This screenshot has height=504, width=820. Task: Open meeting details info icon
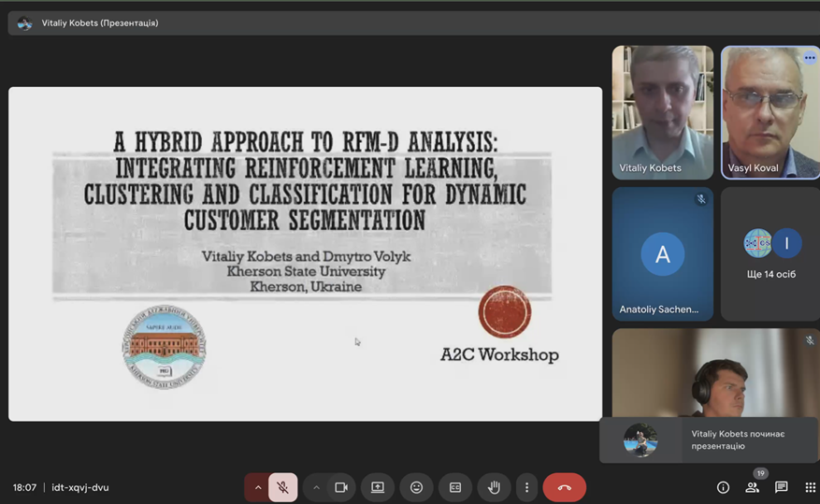pyautogui.click(x=723, y=487)
